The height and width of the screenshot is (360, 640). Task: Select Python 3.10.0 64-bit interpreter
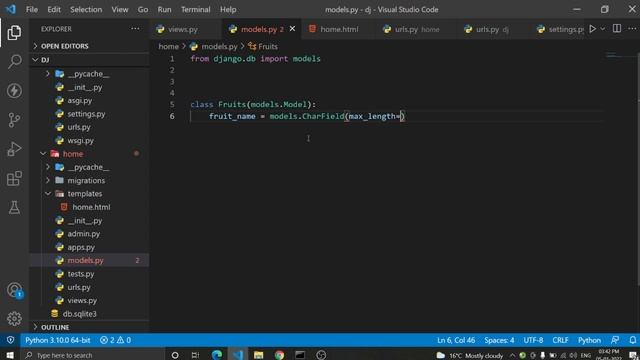[x=58, y=340]
